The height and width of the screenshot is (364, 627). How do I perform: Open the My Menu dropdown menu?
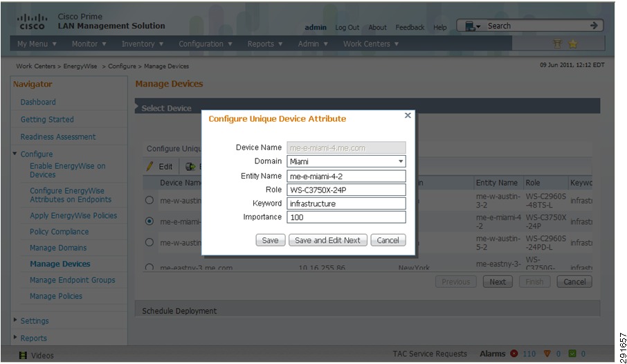pos(37,44)
